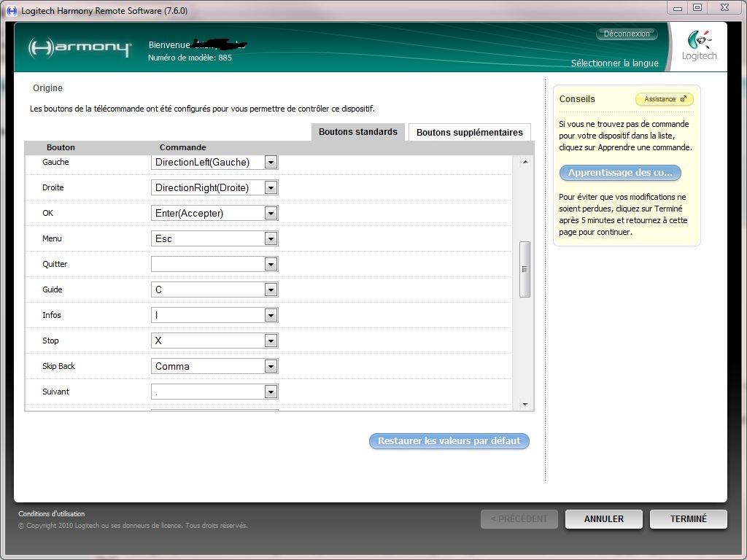Viewport: 747px width, 560px height.
Task: Close the Harmony Remote Software window
Action: [x=724, y=7]
